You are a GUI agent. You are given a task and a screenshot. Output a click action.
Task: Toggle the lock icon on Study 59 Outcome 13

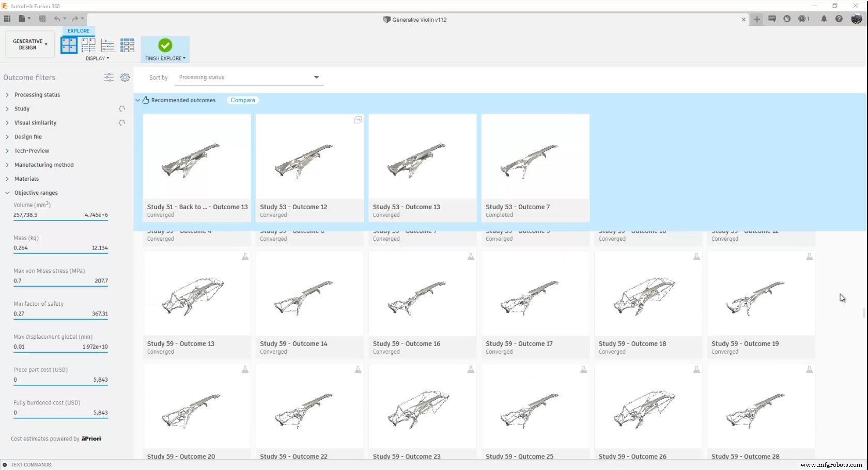pos(245,257)
